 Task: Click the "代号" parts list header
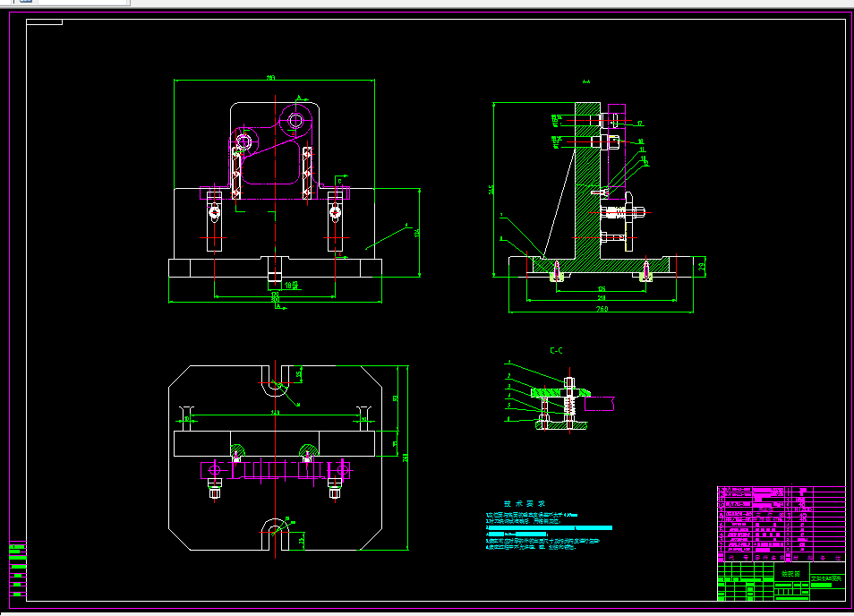pos(739,558)
